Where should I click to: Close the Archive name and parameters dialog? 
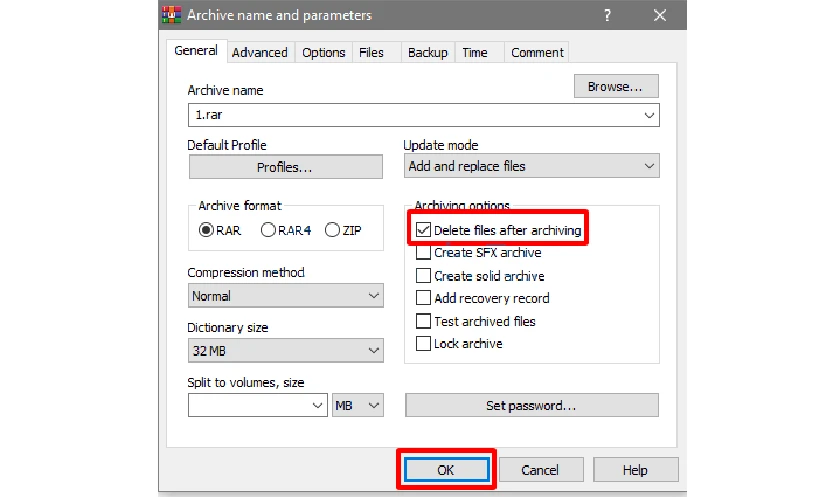click(660, 15)
